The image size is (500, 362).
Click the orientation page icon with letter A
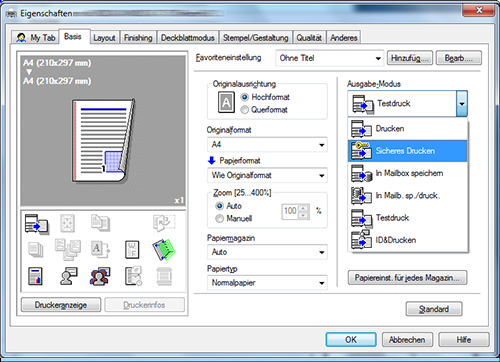[226, 102]
